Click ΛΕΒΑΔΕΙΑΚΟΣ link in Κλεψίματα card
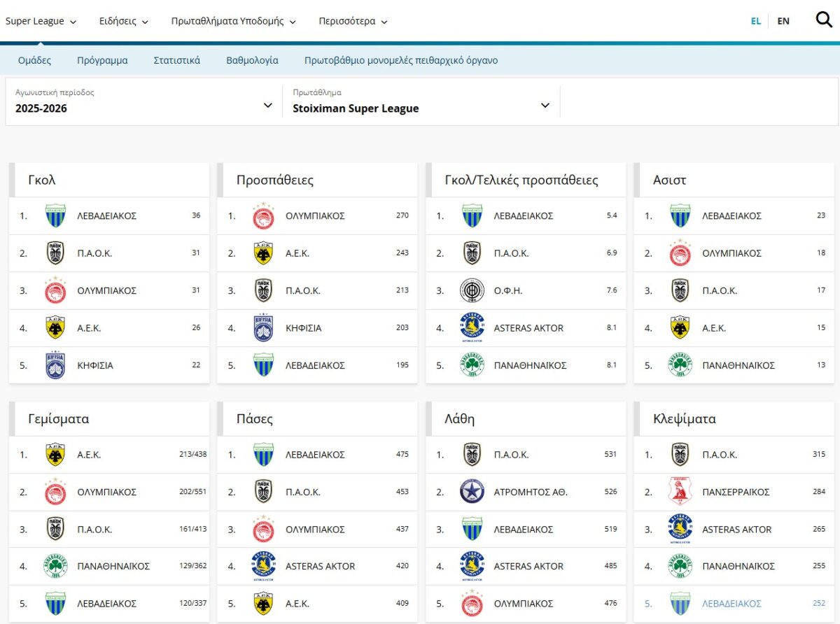The height and width of the screenshot is (624, 840). pos(731,603)
